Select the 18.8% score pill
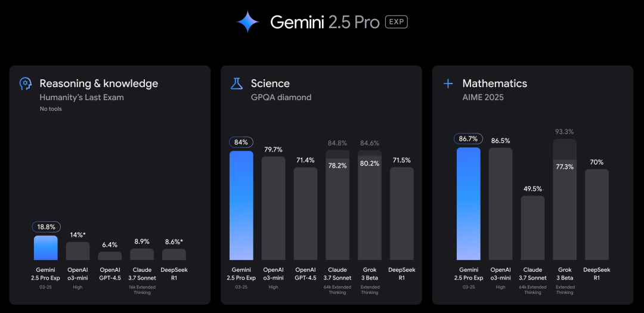This screenshot has width=644, height=313. coord(46,227)
